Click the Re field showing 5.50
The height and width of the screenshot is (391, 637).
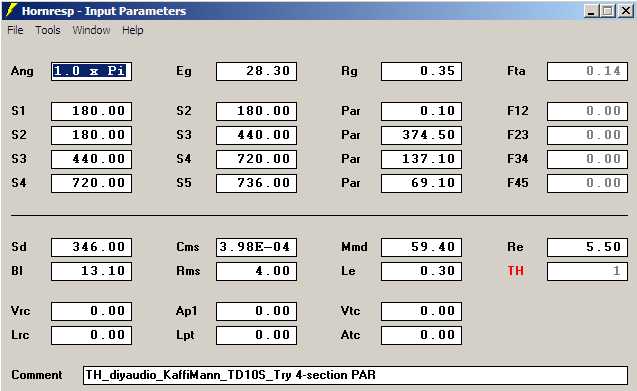click(x=587, y=248)
